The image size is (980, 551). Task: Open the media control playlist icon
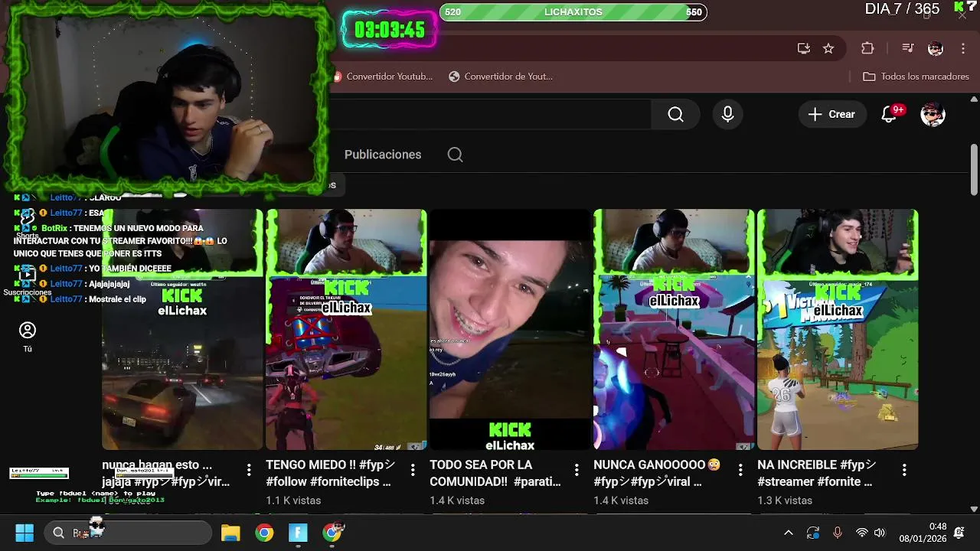908,48
